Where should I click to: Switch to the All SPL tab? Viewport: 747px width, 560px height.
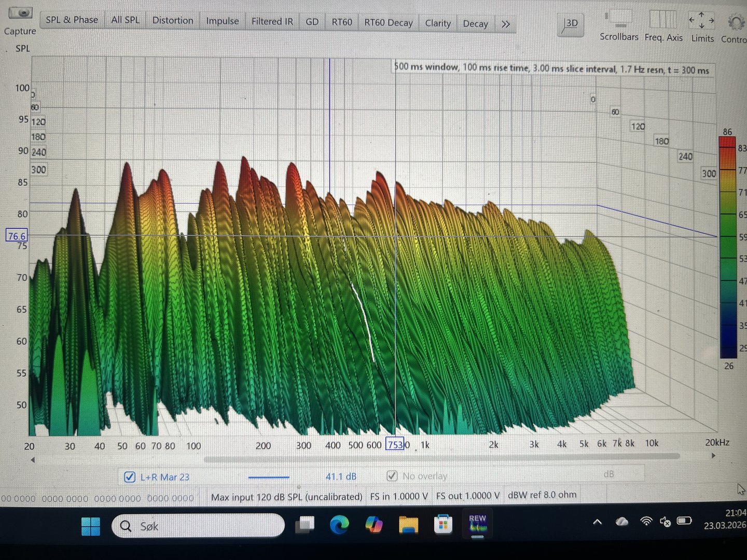(x=125, y=20)
